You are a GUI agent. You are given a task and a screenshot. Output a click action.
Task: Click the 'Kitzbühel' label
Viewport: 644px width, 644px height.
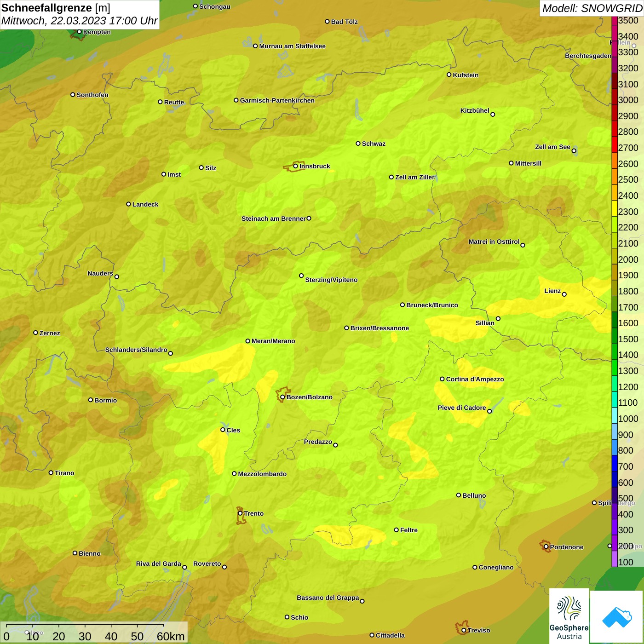[475, 110]
